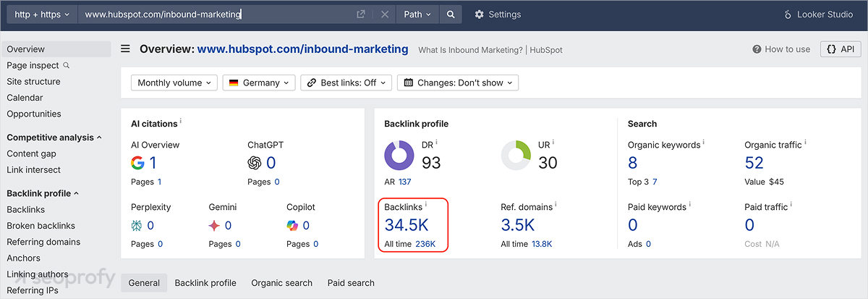This screenshot has height=299, width=868.
Task: Select the General tab
Action: pyautogui.click(x=144, y=283)
